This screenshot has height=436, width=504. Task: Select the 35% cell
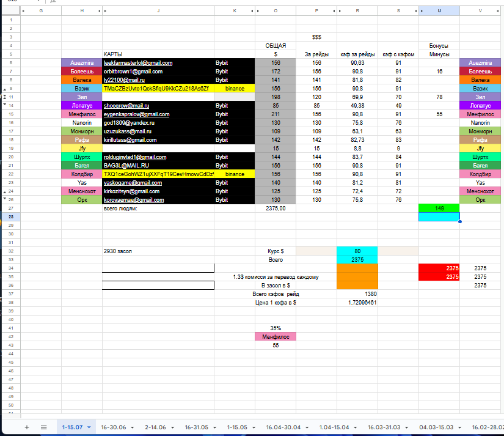pyautogui.click(x=276, y=328)
